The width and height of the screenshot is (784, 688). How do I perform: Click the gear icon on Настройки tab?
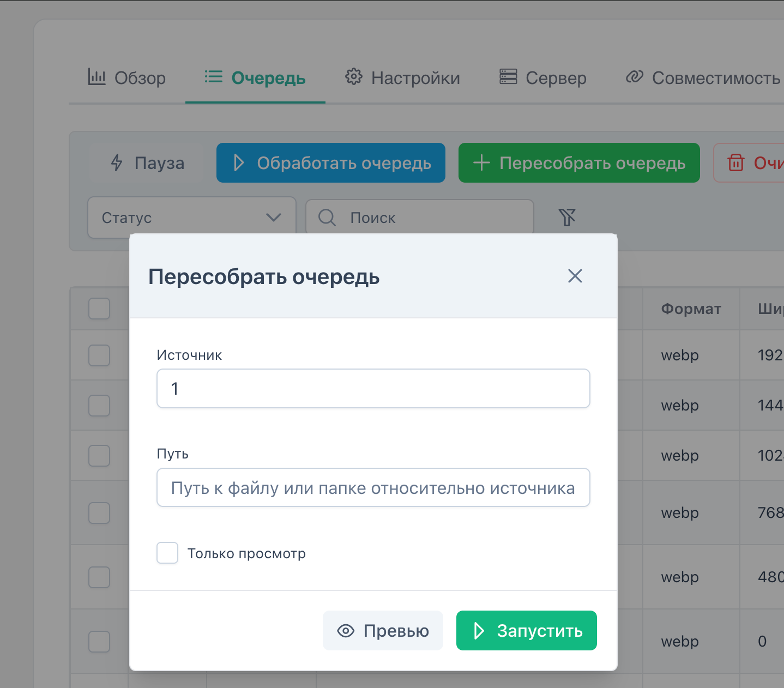coord(354,77)
